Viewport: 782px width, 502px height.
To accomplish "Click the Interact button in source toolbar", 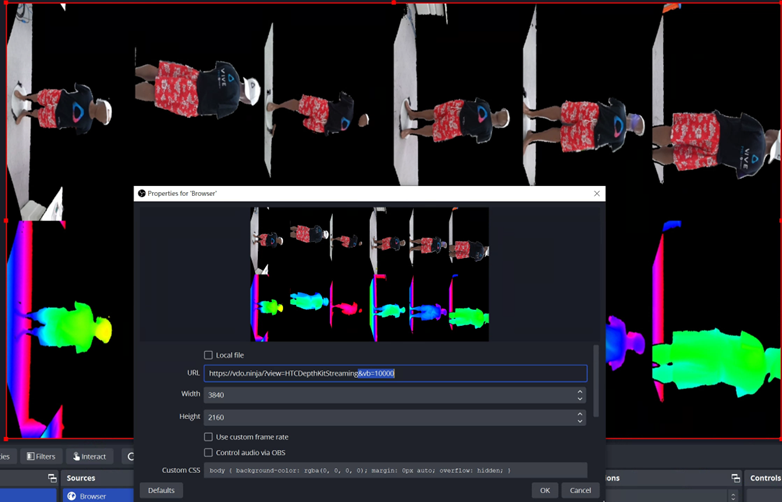I will tap(90, 456).
